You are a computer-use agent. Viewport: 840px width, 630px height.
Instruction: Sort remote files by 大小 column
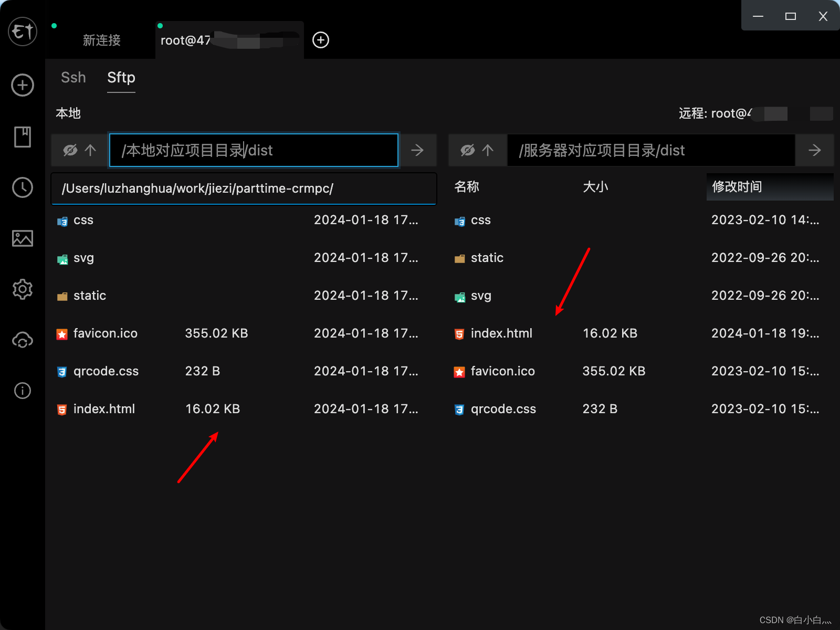click(595, 186)
